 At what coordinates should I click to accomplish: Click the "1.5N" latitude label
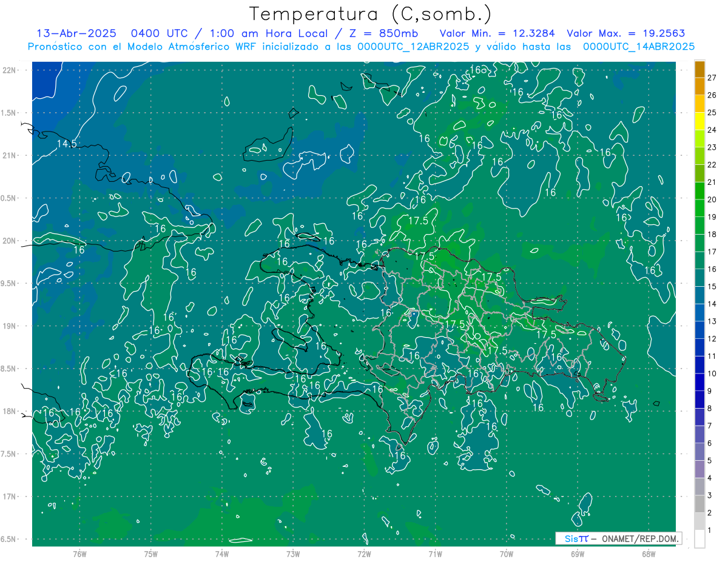point(9,113)
